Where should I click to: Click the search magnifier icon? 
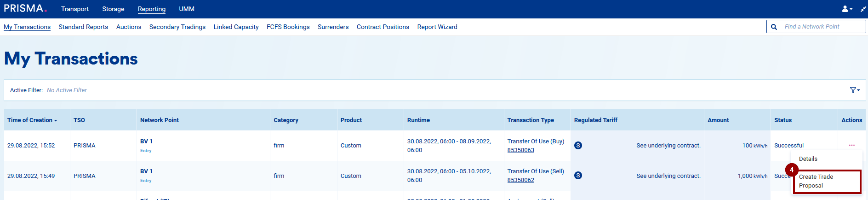[x=774, y=27]
